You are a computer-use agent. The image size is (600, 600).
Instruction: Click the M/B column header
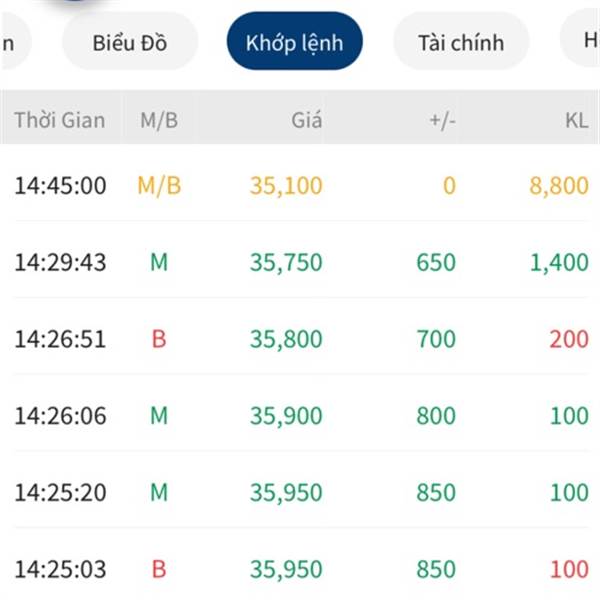coord(159,120)
